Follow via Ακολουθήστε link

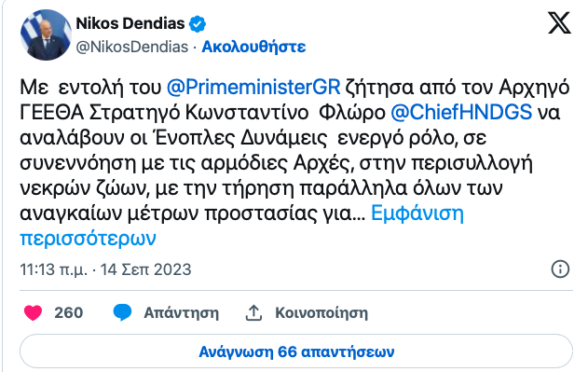tap(253, 47)
